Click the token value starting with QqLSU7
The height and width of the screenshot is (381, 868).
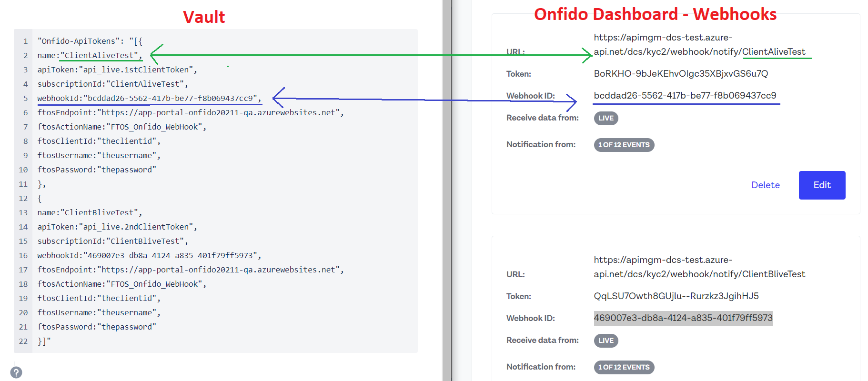click(x=676, y=296)
